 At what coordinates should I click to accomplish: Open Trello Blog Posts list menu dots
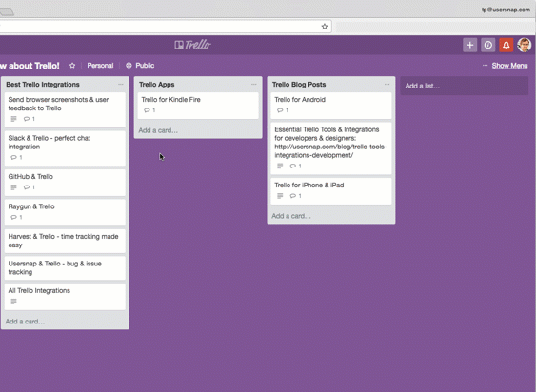click(387, 85)
